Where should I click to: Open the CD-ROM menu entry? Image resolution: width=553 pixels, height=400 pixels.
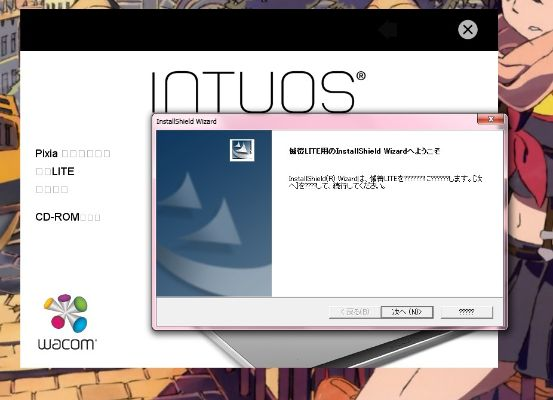68,217
